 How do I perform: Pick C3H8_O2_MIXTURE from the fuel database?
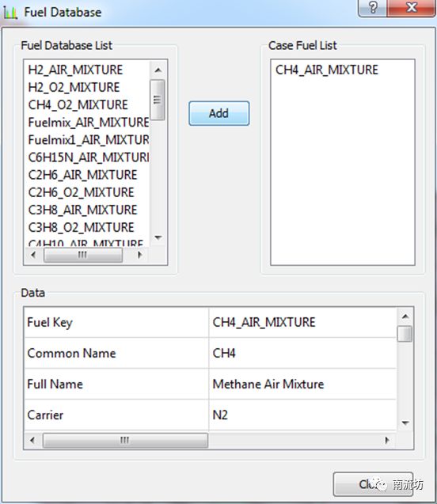82,227
